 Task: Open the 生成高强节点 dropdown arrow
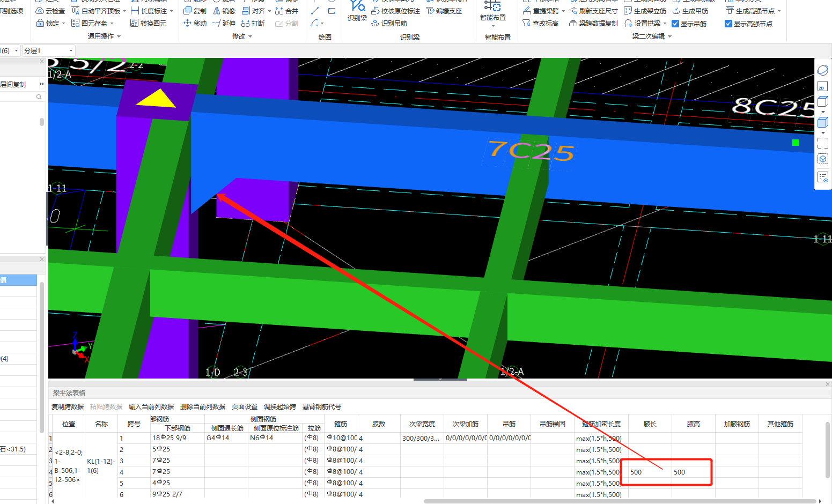click(x=779, y=11)
